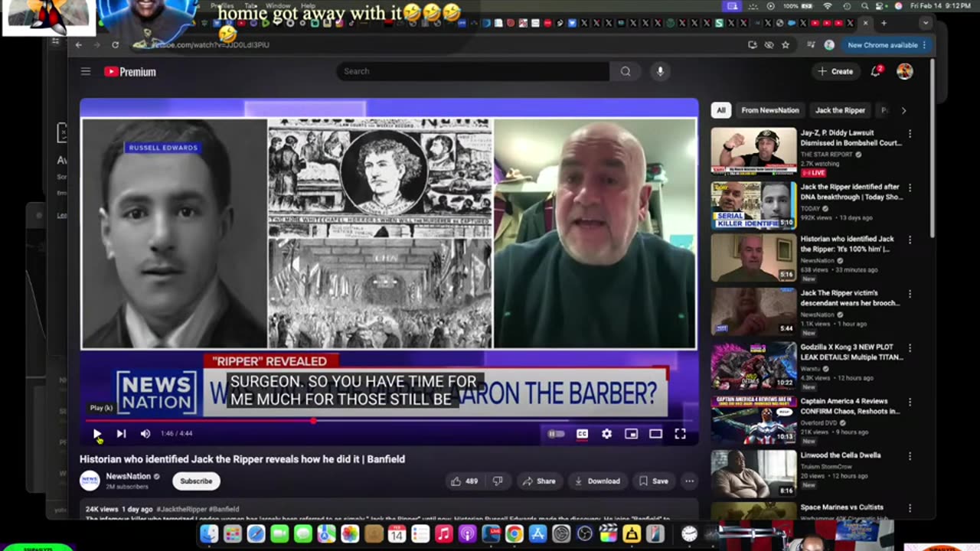The height and width of the screenshot is (551, 980).
Task: Open more actions ellipsis beside Save
Action: pyautogui.click(x=689, y=481)
